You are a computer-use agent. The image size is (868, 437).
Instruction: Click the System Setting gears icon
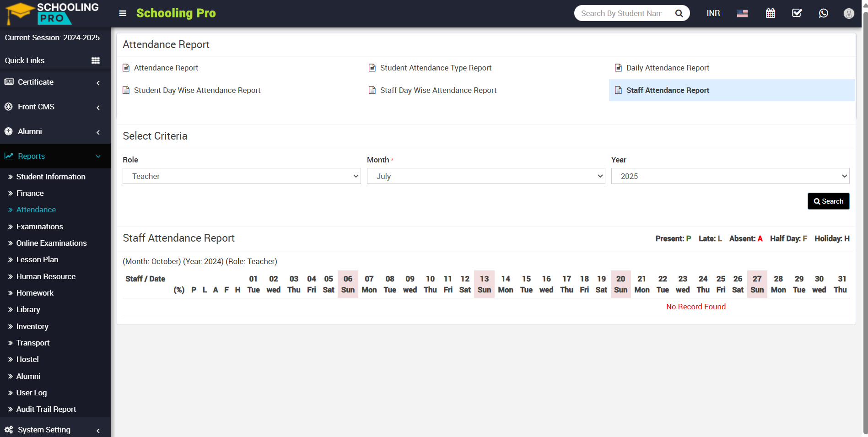9,430
